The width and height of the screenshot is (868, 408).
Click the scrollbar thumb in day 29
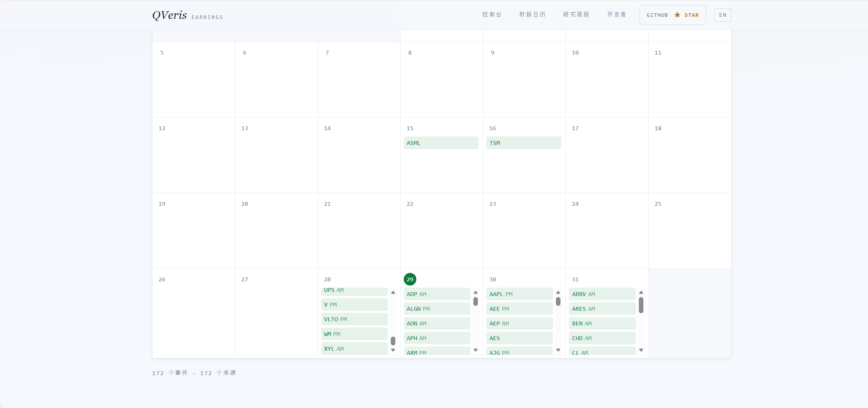(475, 302)
